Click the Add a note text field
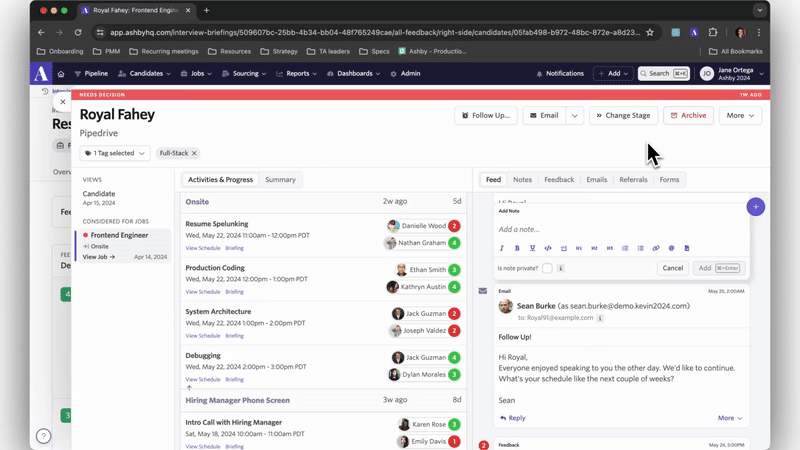 [621, 229]
